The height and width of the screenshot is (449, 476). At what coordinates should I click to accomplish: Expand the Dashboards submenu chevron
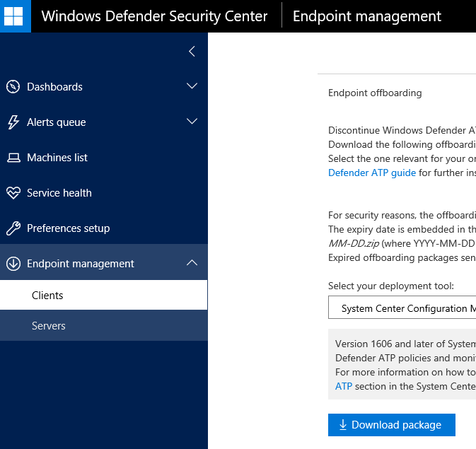click(192, 86)
